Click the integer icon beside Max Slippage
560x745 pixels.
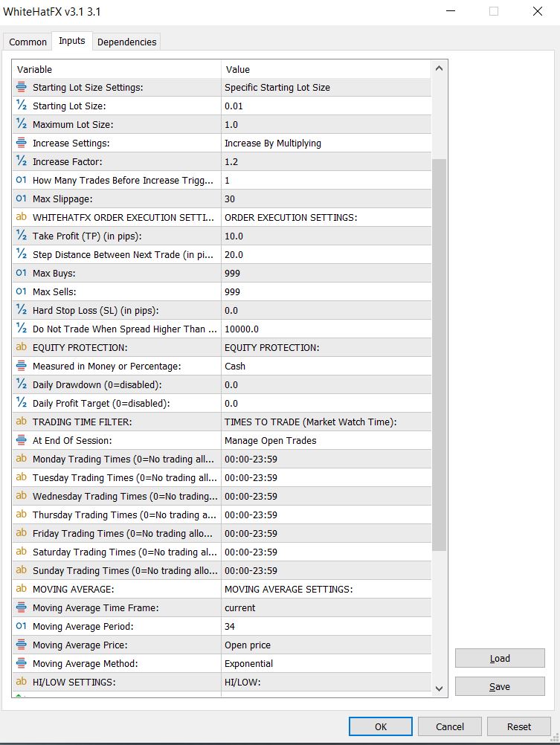click(22, 198)
